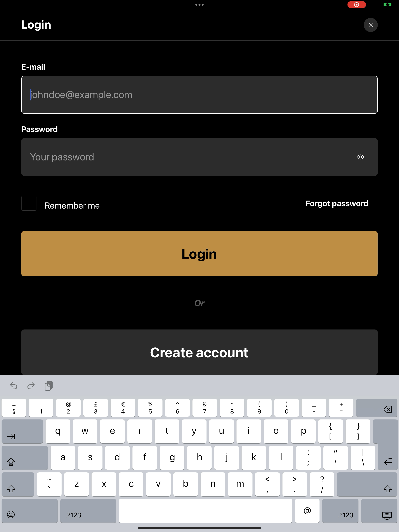The width and height of the screenshot is (399, 532).
Task: Tap the right shift key
Action: pyautogui.click(x=367, y=484)
